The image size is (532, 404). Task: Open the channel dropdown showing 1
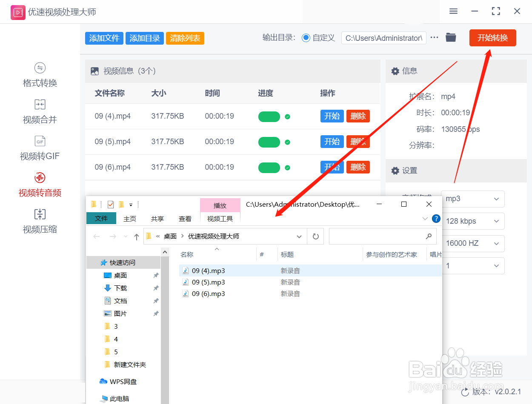click(x=473, y=266)
